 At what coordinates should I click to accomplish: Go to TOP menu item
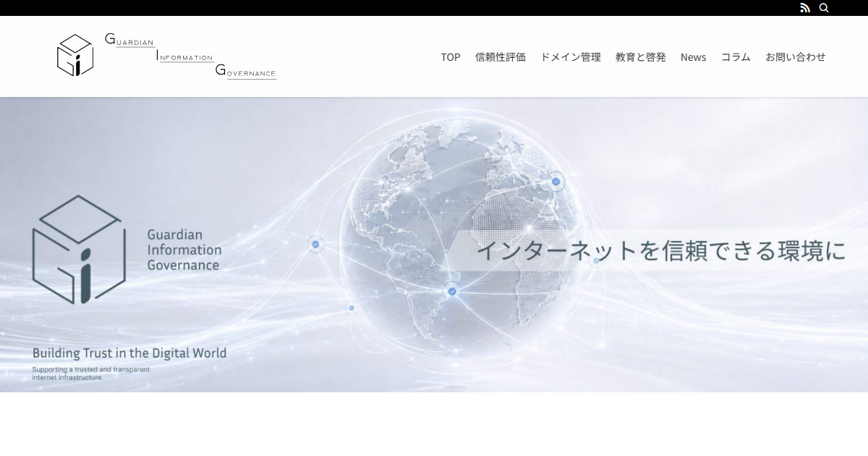pos(451,56)
